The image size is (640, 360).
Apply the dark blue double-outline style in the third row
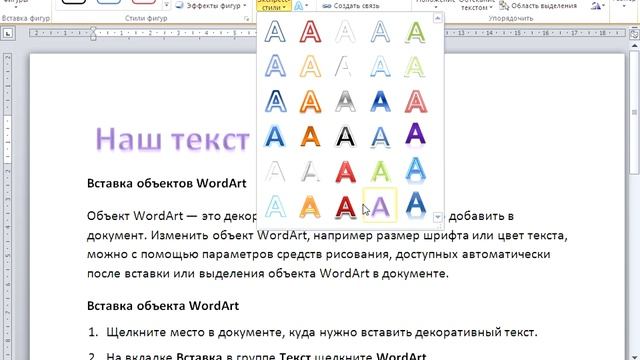275,101
